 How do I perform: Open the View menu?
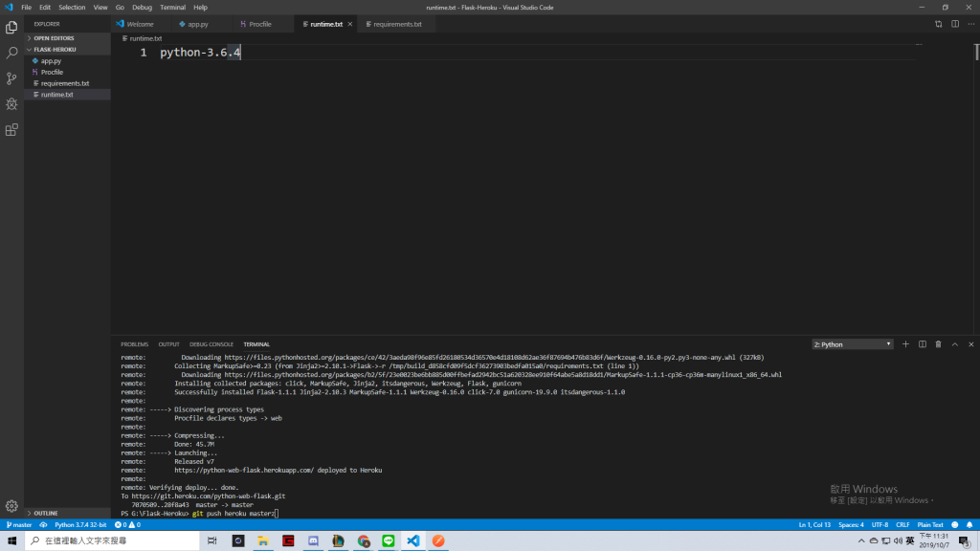tap(100, 8)
